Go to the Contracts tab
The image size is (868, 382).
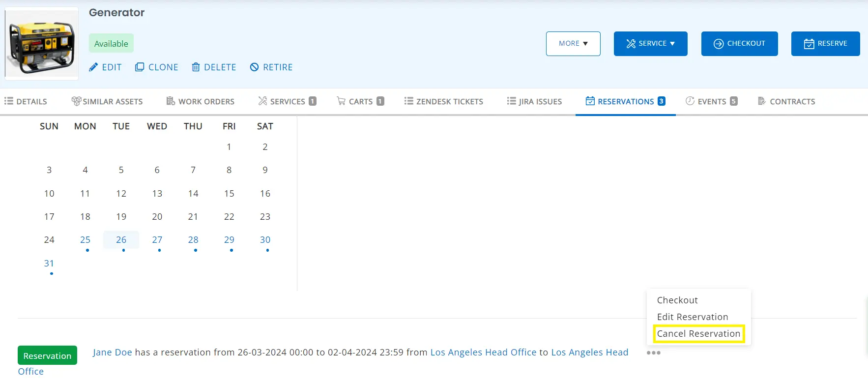point(786,102)
